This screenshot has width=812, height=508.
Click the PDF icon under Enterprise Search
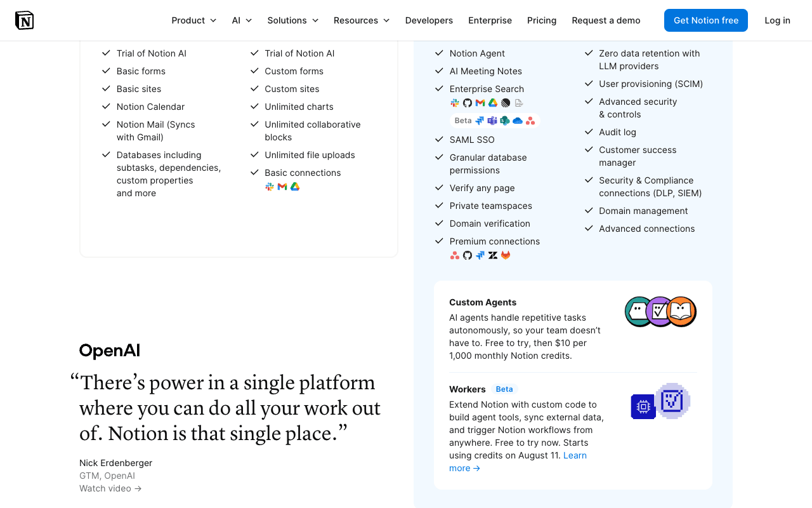[518, 103]
